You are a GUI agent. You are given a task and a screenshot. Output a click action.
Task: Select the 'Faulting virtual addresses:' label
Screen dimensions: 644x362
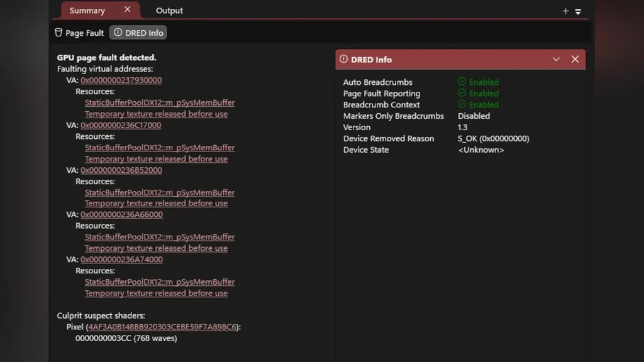click(105, 69)
